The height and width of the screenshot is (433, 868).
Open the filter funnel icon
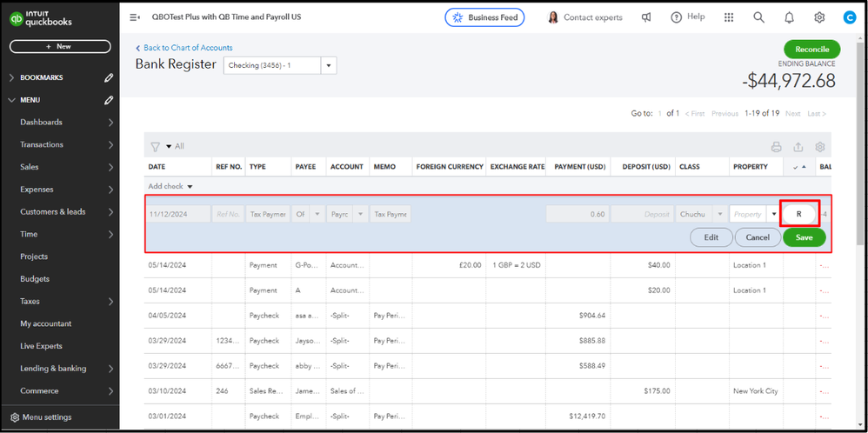coord(155,147)
